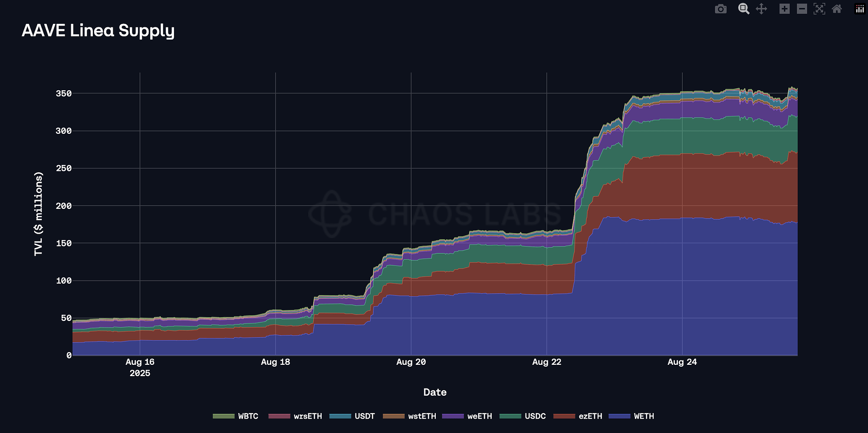Toggle wrsETH series in the legend
868x433 pixels.
click(295, 416)
